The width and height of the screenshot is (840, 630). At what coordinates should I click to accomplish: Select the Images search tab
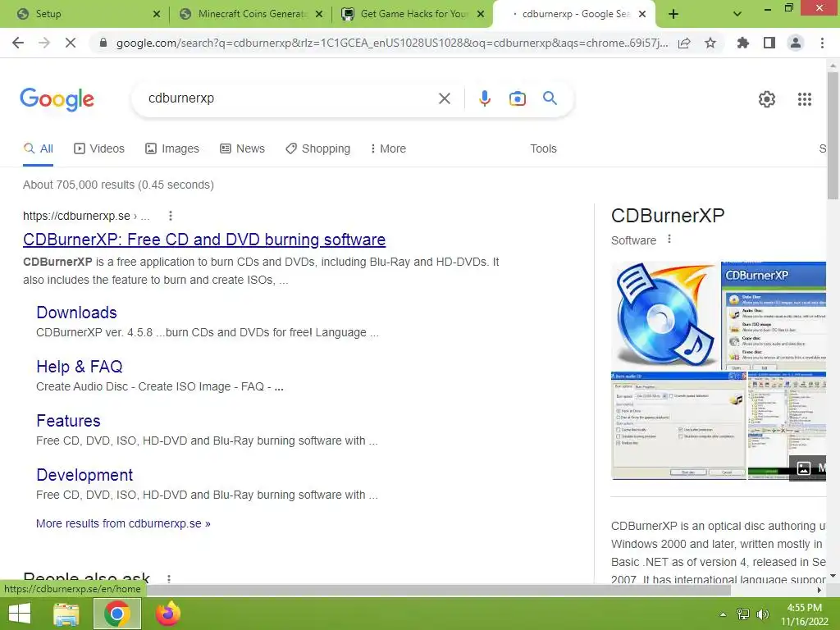coord(172,148)
